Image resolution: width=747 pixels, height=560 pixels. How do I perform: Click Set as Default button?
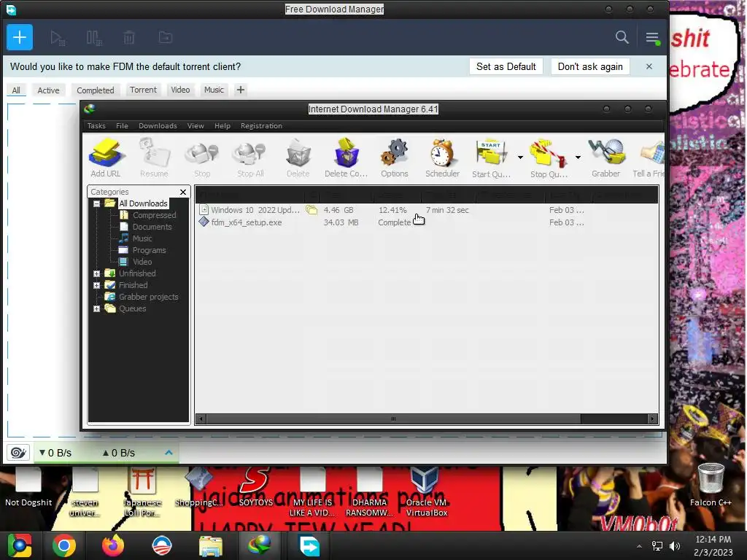click(x=506, y=66)
